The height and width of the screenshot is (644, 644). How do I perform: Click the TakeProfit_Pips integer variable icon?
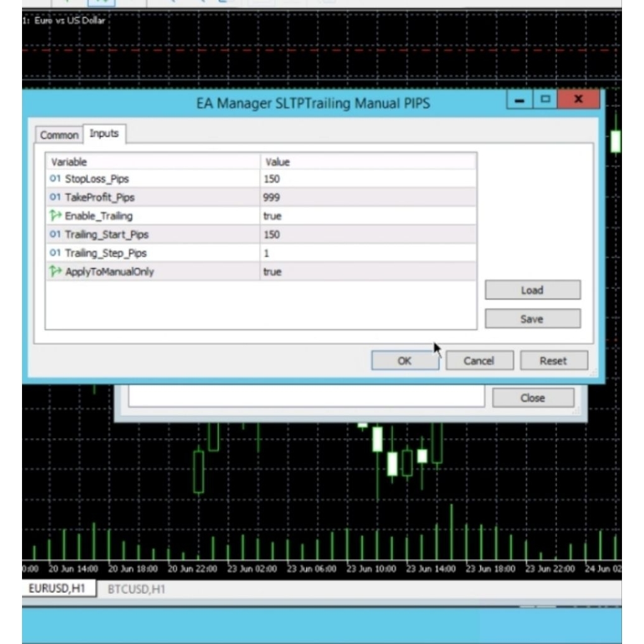(x=55, y=197)
